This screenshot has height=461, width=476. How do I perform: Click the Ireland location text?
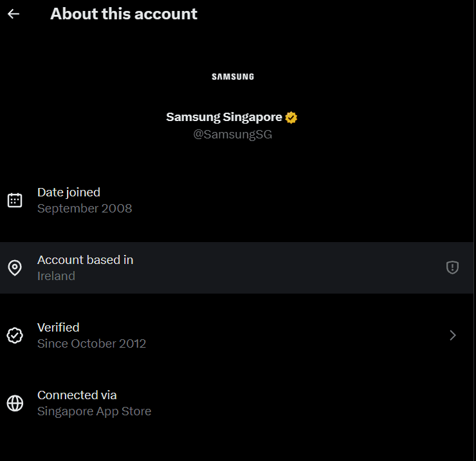click(56, 276)
